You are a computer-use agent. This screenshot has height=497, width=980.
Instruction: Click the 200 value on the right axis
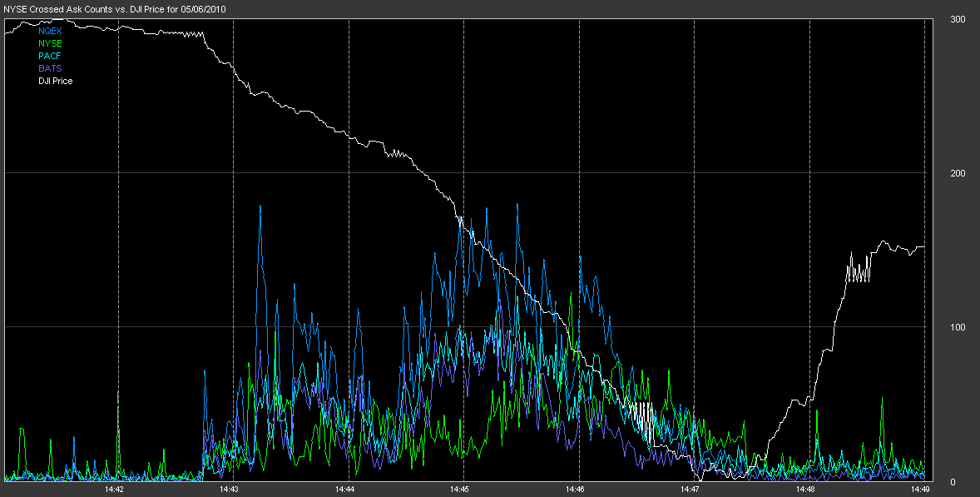[x=958, y=173]
